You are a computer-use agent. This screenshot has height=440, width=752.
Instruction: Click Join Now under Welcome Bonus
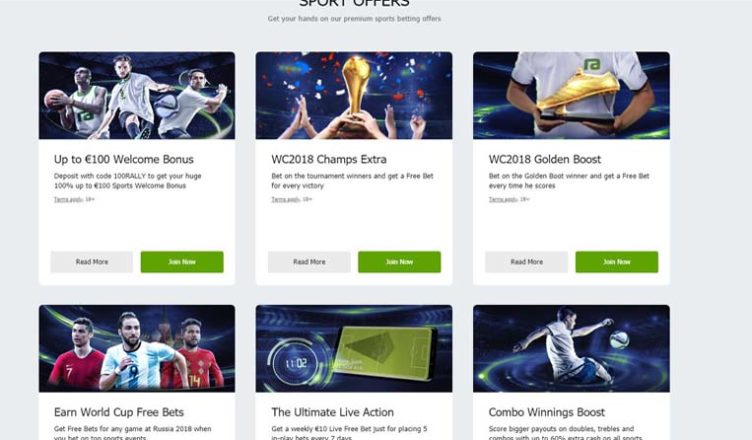click(x=182, y=262)
